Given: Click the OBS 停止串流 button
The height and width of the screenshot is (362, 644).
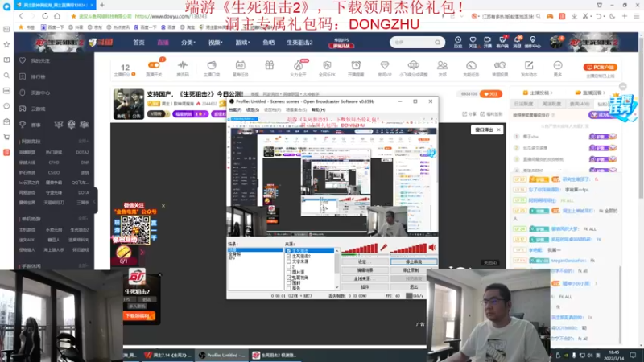Looking at the screenshot, I should [414, 262].
